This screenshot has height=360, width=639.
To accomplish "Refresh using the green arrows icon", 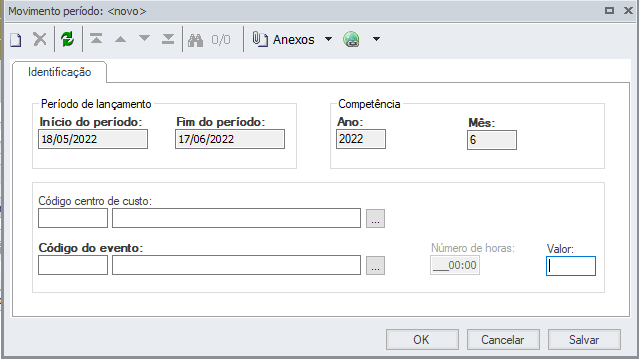I will tap(67, 40).
